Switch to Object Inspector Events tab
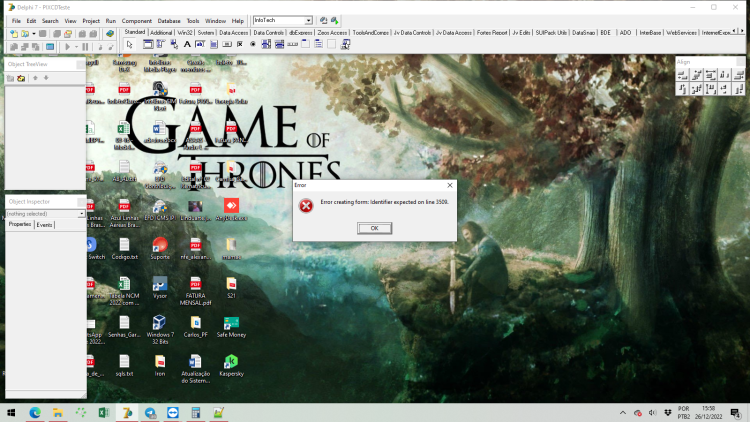 (44, 225)
